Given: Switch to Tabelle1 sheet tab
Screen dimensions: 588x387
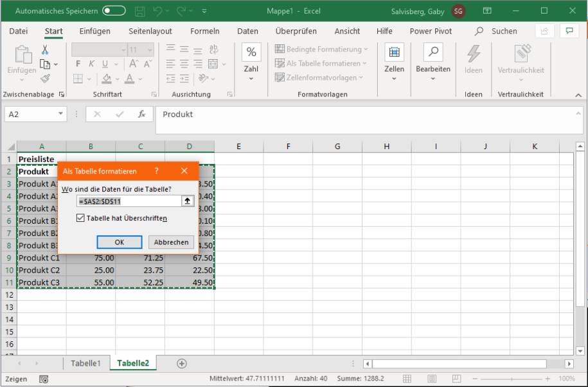Looking at the screenshot, I should point(85,363).
